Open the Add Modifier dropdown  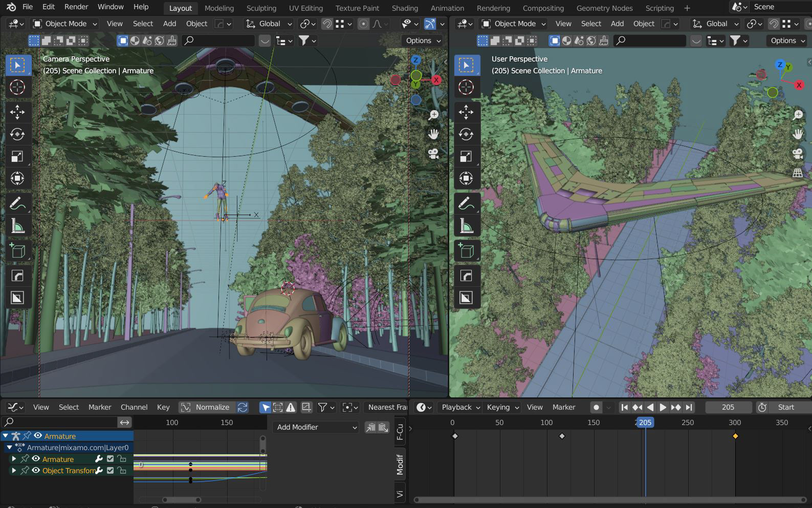pyautogui.click(x=316, y=427)
